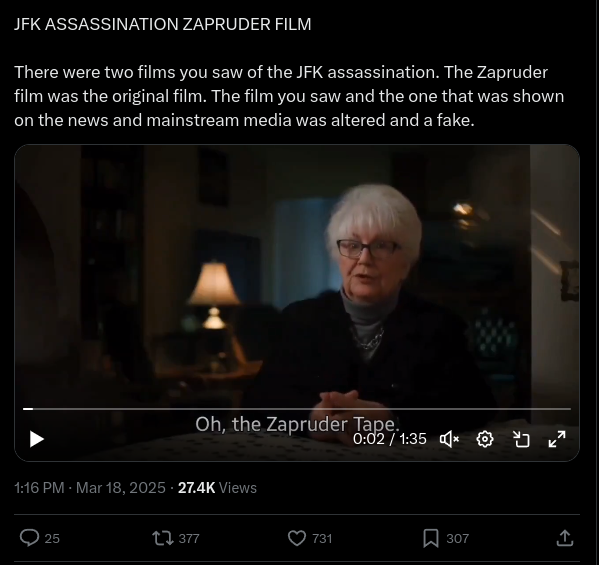This screenshot has height=565, width=599.
Task: Bookmark this post
Action: (x=431, y=538)
